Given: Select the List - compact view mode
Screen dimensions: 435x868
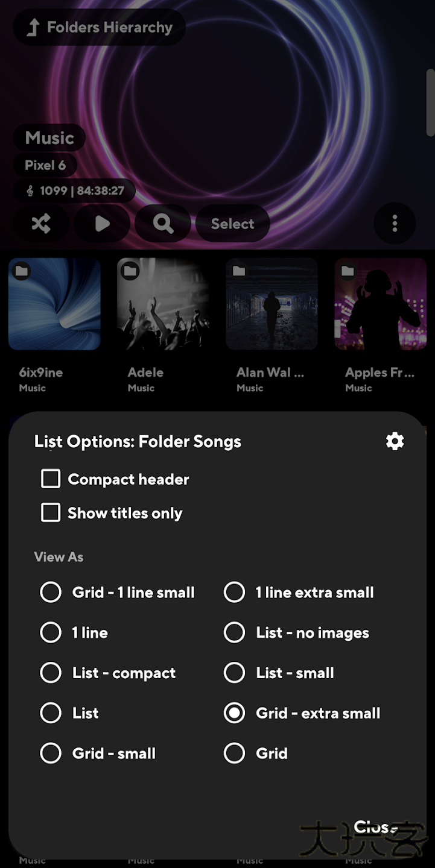Looking at the screenshot, I should coord(51,673).
